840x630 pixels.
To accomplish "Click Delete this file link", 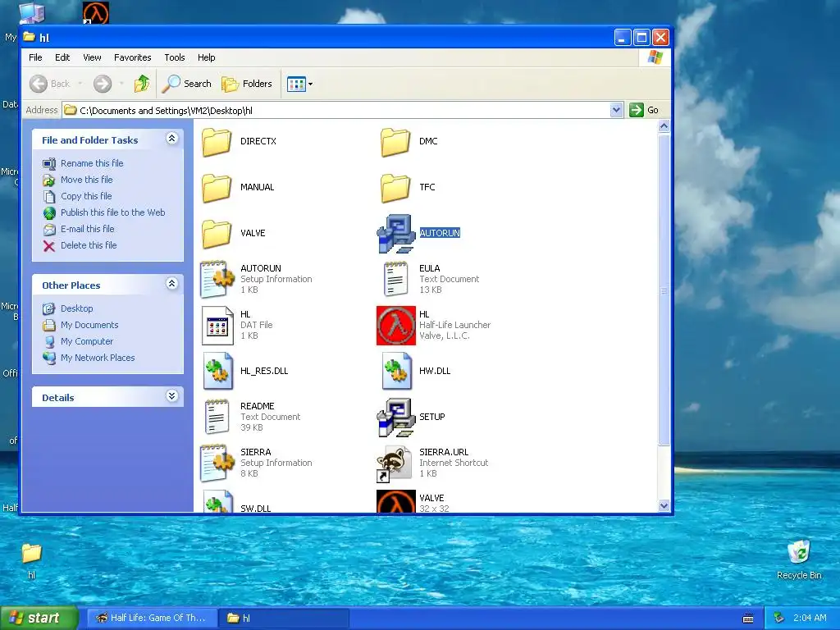I will pos(89,245).
